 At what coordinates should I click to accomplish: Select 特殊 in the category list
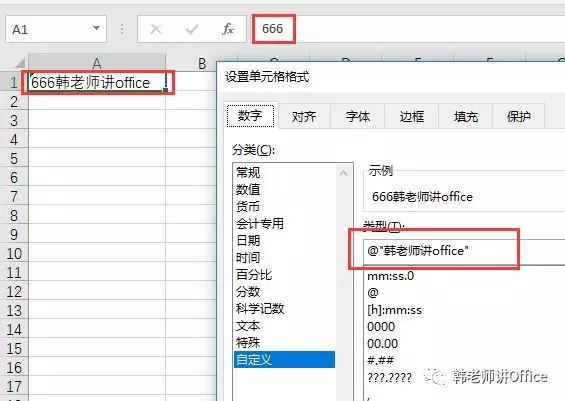[x=285, y=343]
